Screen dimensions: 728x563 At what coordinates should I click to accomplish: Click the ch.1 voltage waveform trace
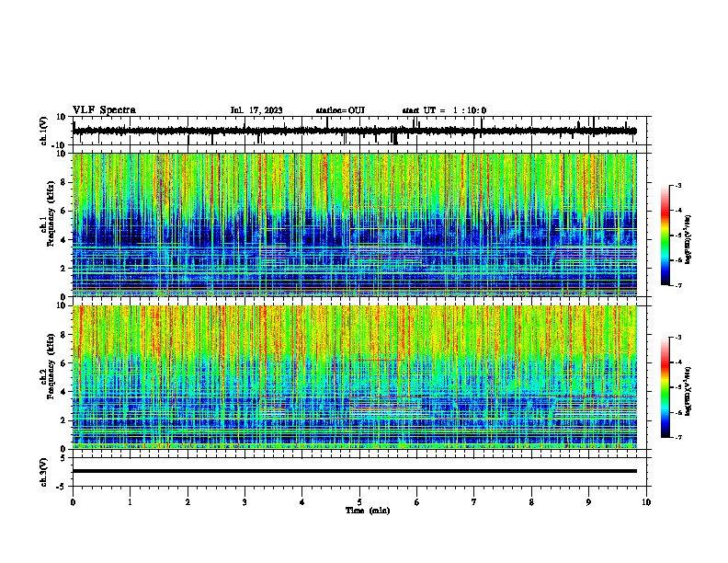[x=354, y=131]
